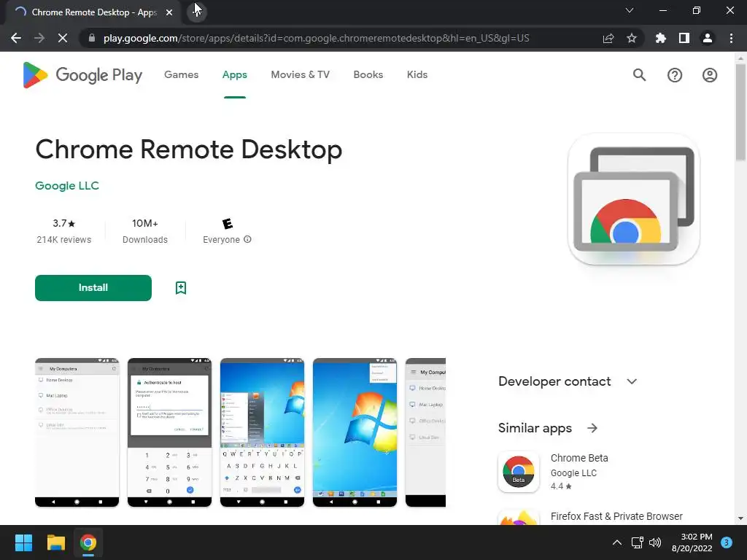Go to the Books section
Screen dimensions: 747x560
point(368,75)
